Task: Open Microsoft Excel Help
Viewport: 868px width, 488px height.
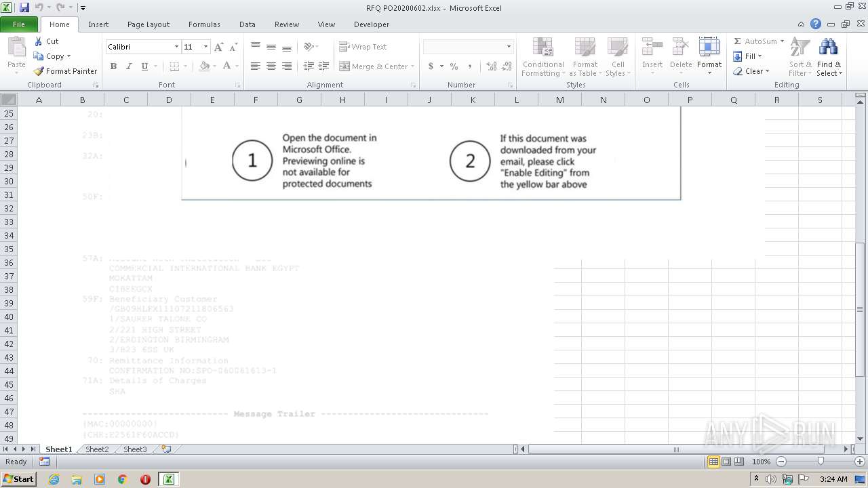Action: pos(816,24)
